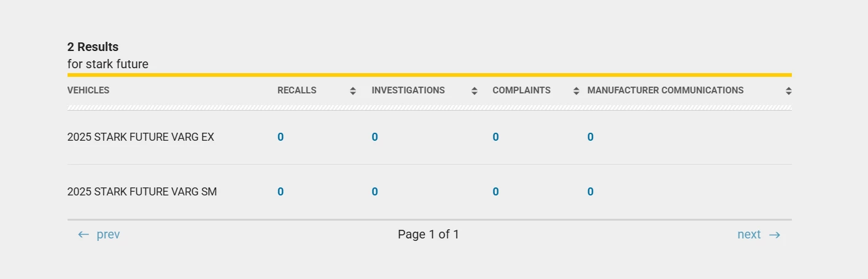Select the 2025 Stark Future Varg SM row
The image size is (868, 279).
click(x=142, y=192)
